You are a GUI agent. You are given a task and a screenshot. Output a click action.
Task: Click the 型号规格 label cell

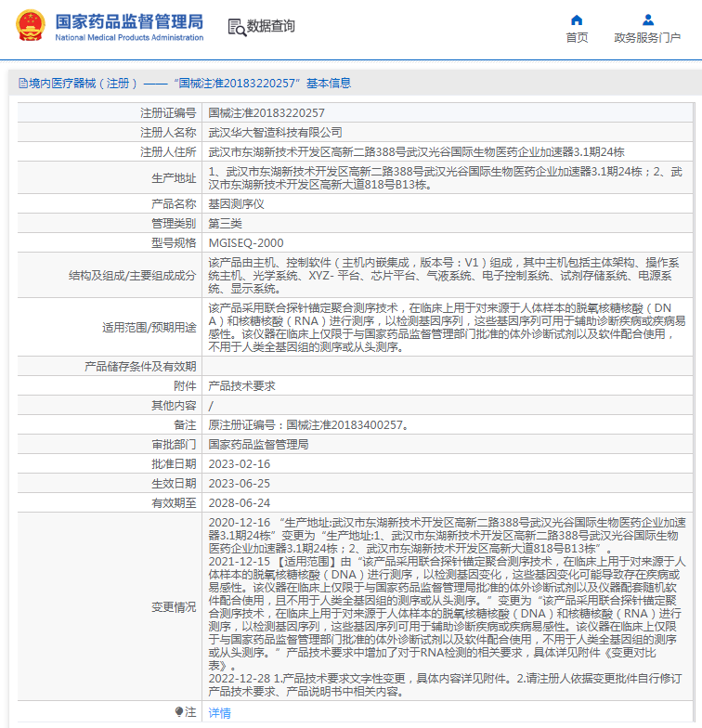[x=110, y=243]
